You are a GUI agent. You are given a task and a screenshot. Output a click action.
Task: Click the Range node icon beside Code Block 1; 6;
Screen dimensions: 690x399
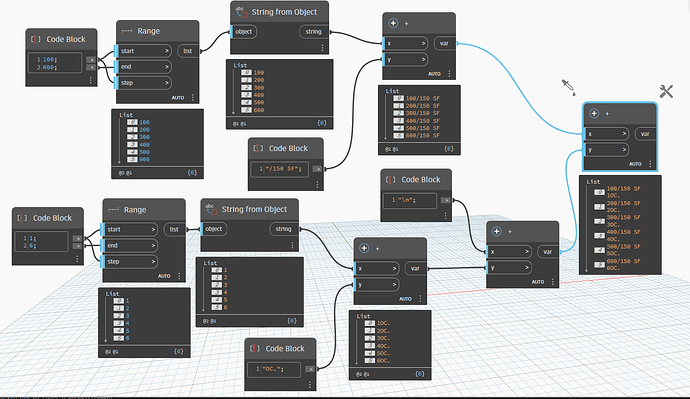pos(114,210)
